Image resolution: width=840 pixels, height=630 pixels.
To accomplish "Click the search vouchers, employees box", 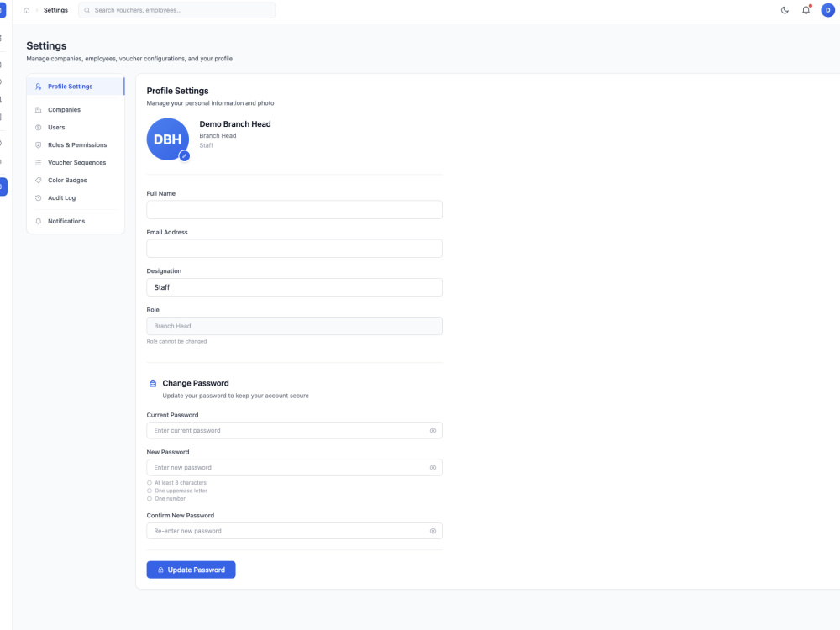I will (x=176, y=10).
